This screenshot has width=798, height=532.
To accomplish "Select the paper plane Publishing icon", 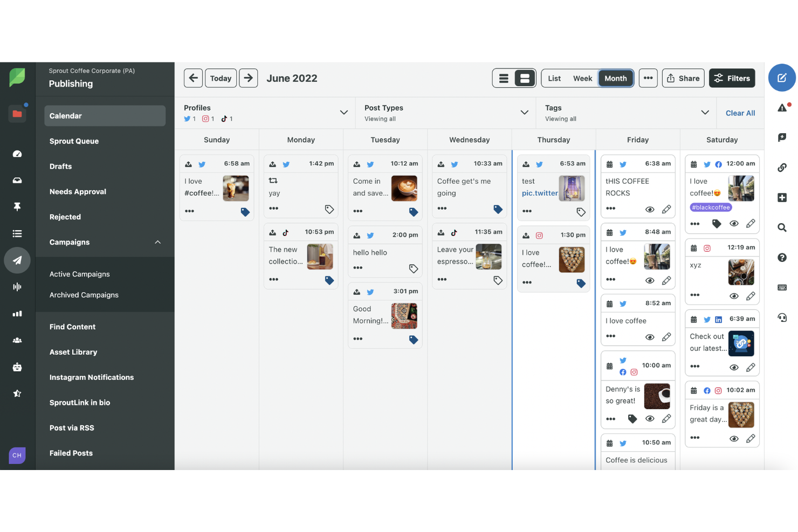I will click(x=17, y=260).
